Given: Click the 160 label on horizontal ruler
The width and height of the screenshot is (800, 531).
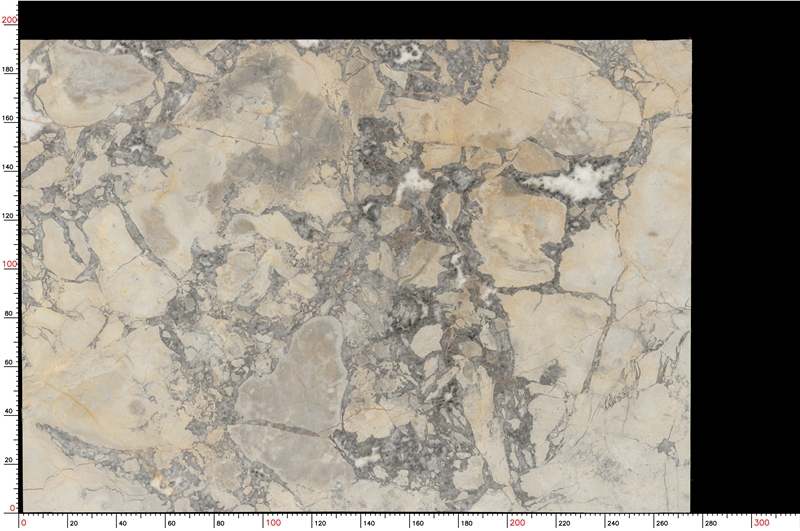Looking at the screenshot, I should click(418, 523).
